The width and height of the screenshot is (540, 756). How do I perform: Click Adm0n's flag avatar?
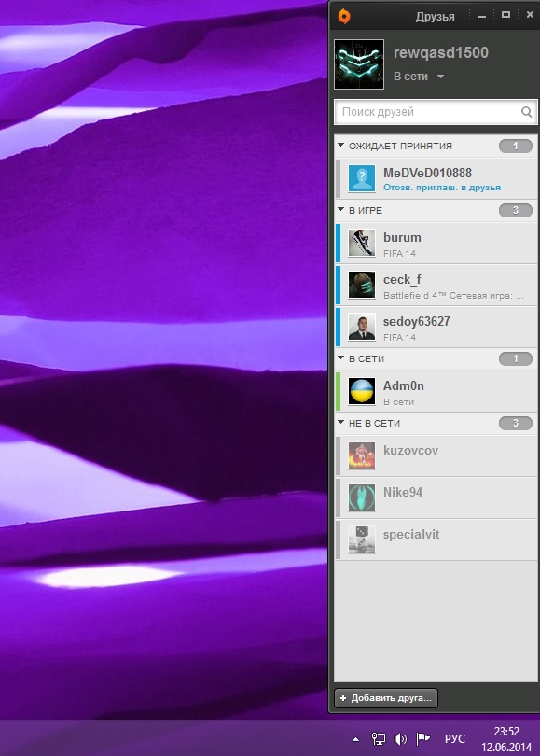(x=362, y=391)
